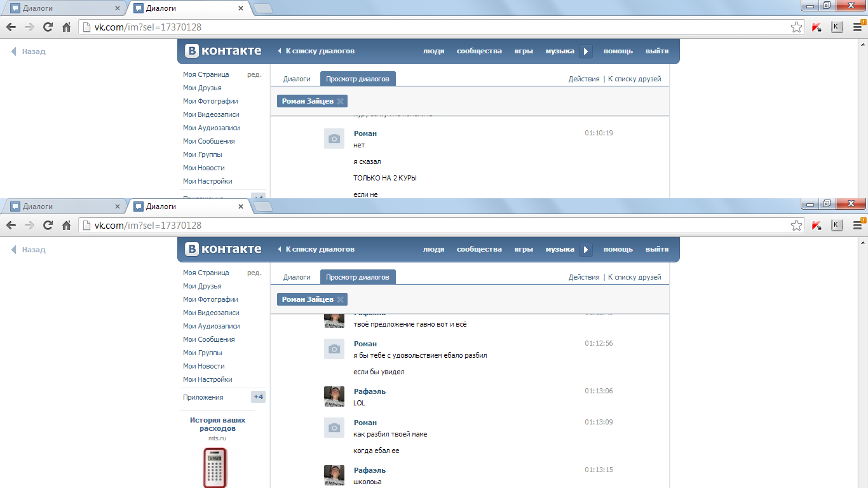868x488 pixels.
Task: Open сообщества in the lower VK header
Action: pyautogui.click(x=479, y=250)
